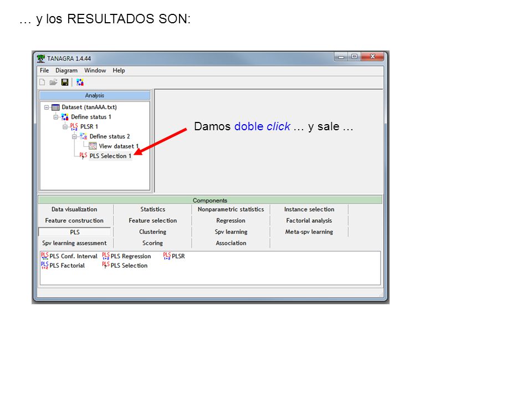This screenshot has width=532, height=399.
Task: Click the PLS Regression component label
Action: click(131, 256)
